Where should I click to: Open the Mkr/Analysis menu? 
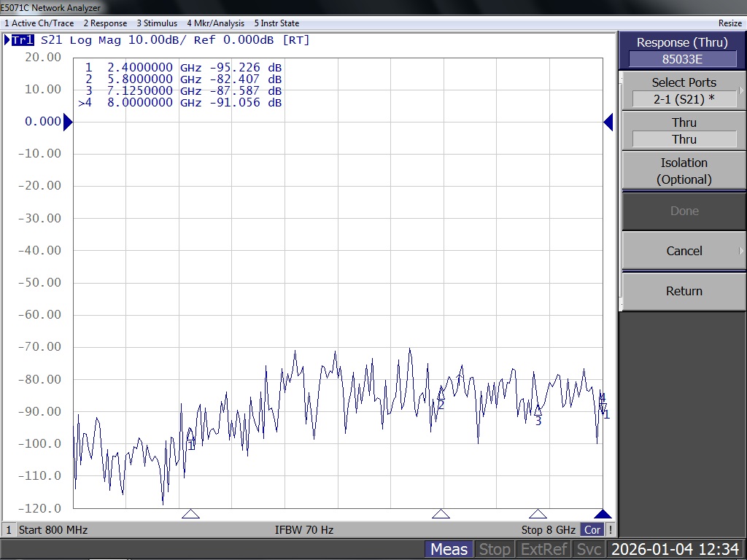(x=215, y=23)
